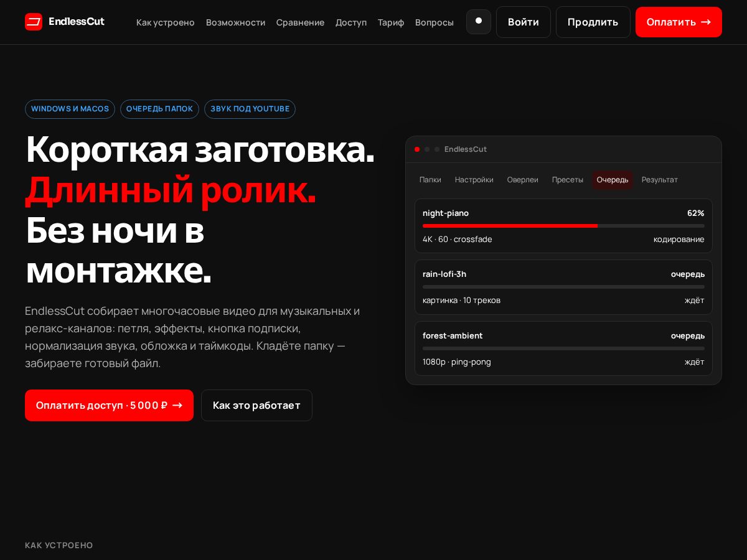The image size is (747, 560).
Task: Click the red 'Длинный ролик.' headline
Action: (171, 189)
